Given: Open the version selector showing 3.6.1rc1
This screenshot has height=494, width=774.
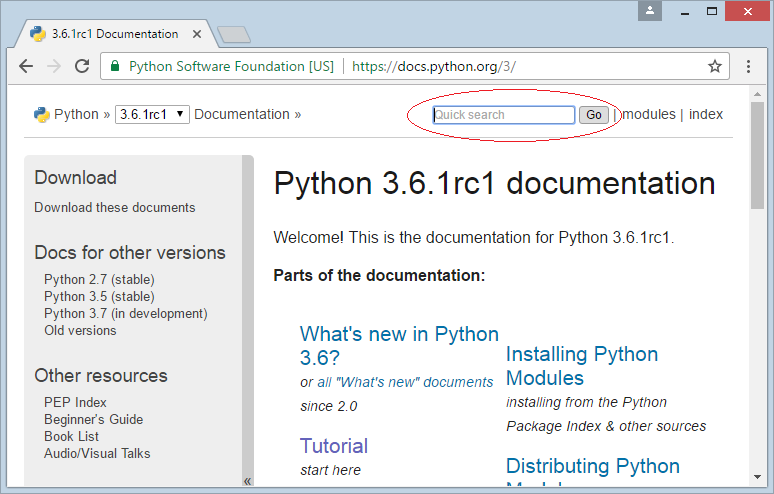Looking at the screenshot, I should pos(152,114).
